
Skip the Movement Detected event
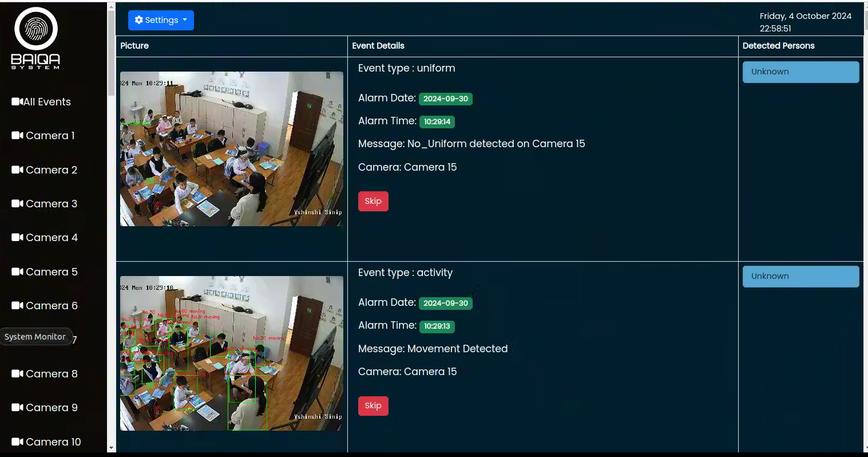pyautogui.click(x=372, y=405)
